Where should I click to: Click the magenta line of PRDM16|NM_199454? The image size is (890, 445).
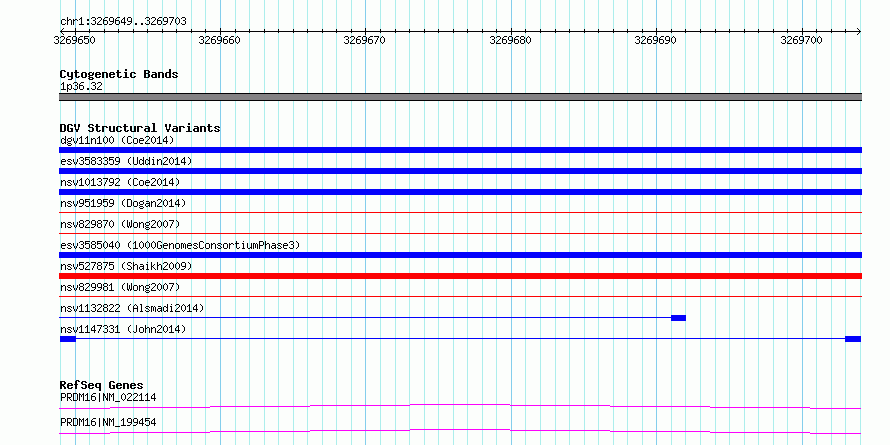[x=460, y=431]
